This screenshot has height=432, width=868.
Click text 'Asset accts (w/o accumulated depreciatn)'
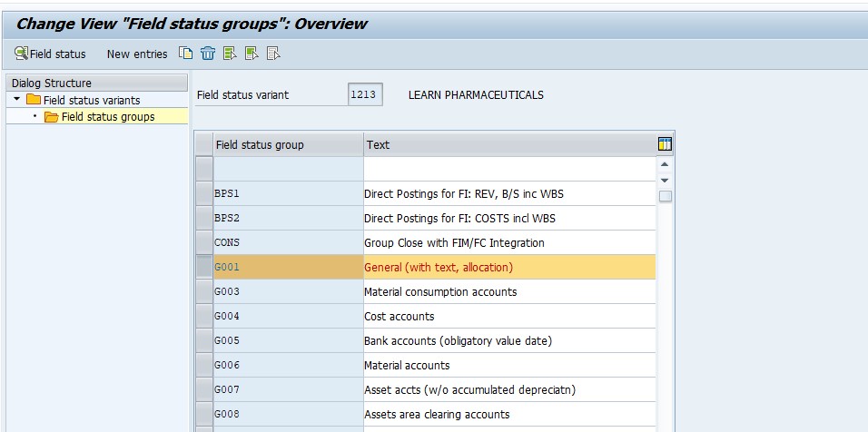click(x=469, y=390)
